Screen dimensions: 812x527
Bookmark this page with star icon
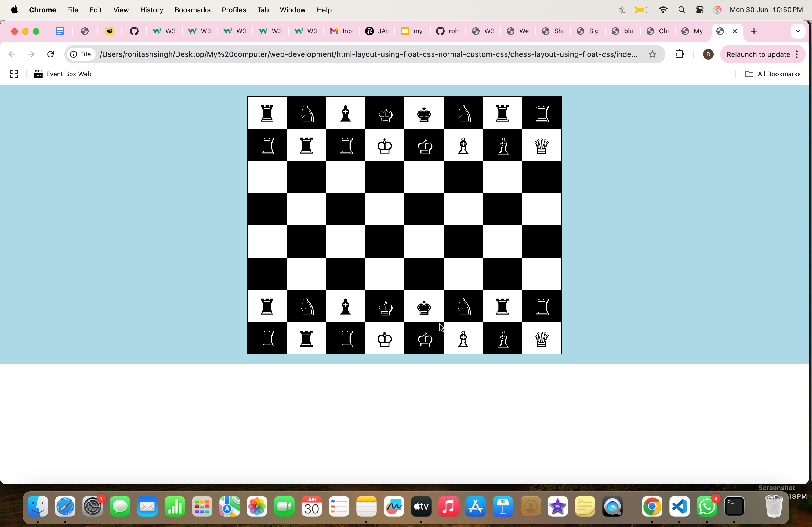(x=652, y=54)
